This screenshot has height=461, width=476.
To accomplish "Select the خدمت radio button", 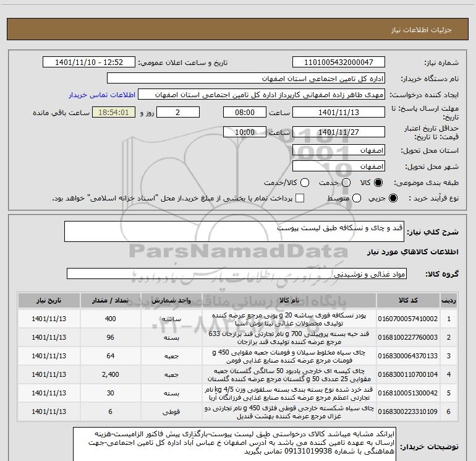I will pyautogui.click(x=346, y=183).
